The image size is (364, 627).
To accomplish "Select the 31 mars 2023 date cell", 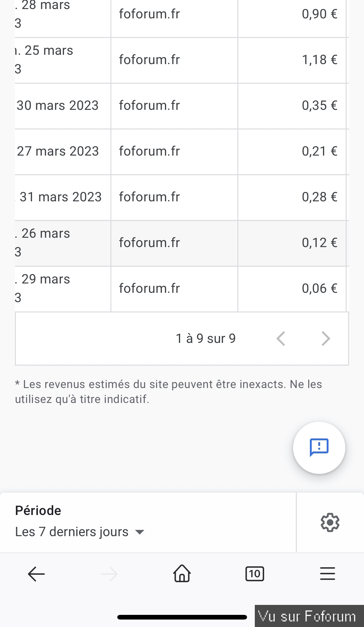I will coord(61,197).
